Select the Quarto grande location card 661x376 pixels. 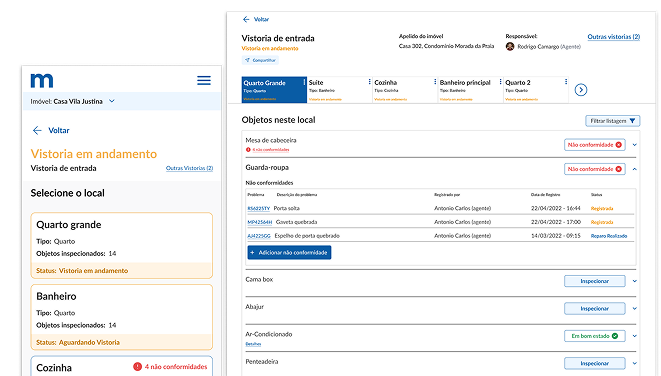(x=121, y=245)
